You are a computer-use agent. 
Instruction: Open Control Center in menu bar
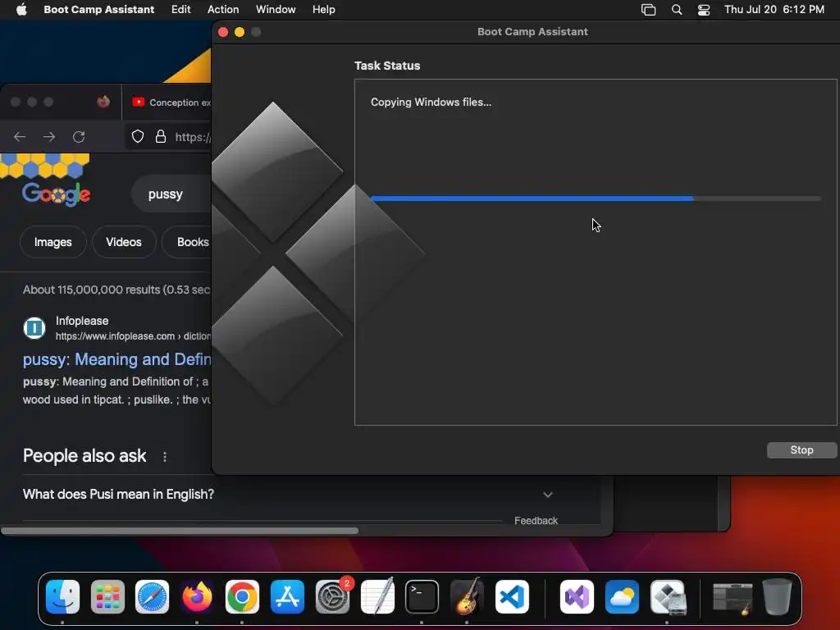pos(703,10)
